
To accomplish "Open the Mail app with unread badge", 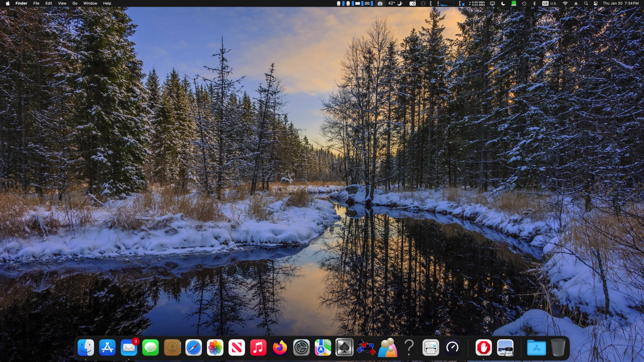I will 129,348.
